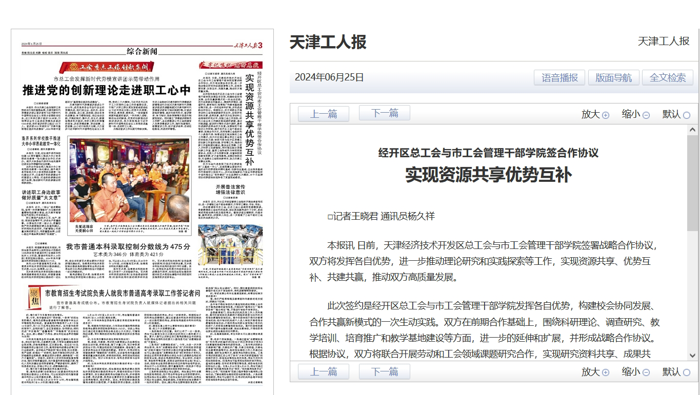Open the 推进党的创新理论走进职工心中 headline on newspaper page
The height and width of the screenshot is (395, 700).
106,90
